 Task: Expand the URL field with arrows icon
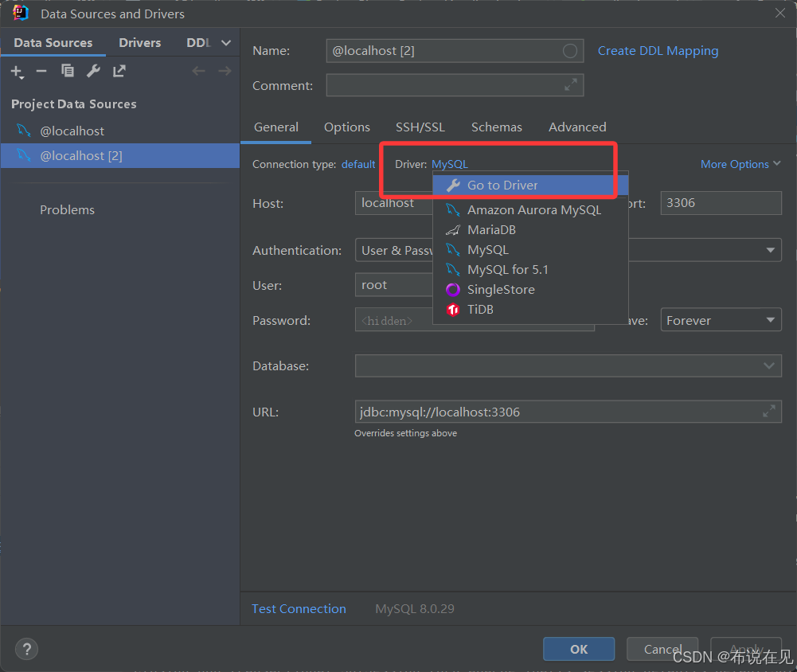pyautogui.click(x=769, y=411)
